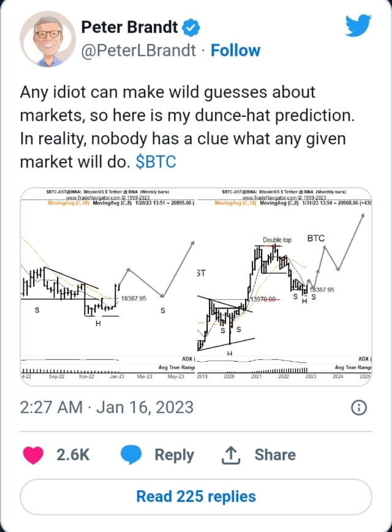Open the tweet info circle icon

point(360,408)
